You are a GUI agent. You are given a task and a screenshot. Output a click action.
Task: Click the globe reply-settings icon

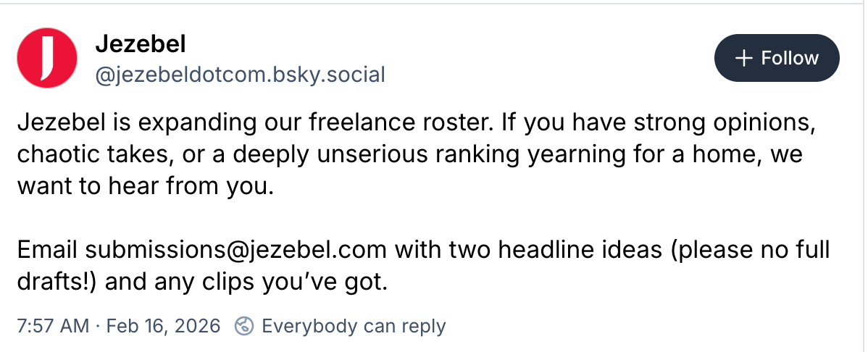(x=244, y=326)
